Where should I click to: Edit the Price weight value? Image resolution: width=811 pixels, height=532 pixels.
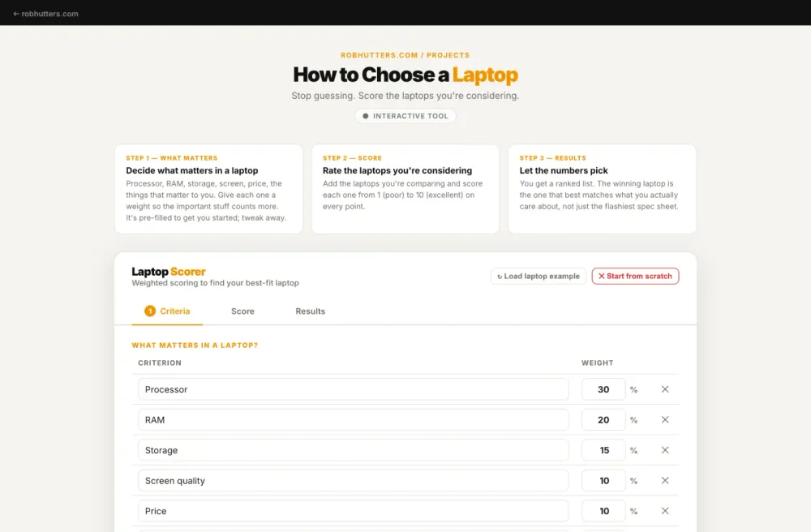(x=603, y=511)
